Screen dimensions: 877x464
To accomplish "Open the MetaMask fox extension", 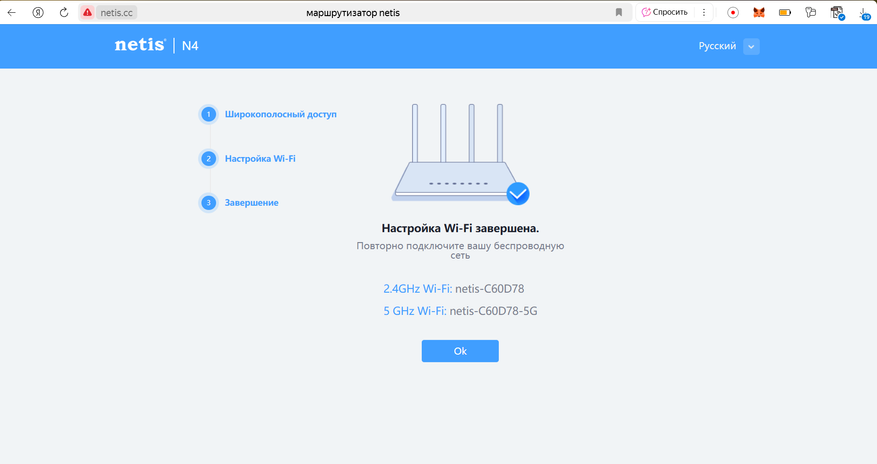I will [758, 12].
